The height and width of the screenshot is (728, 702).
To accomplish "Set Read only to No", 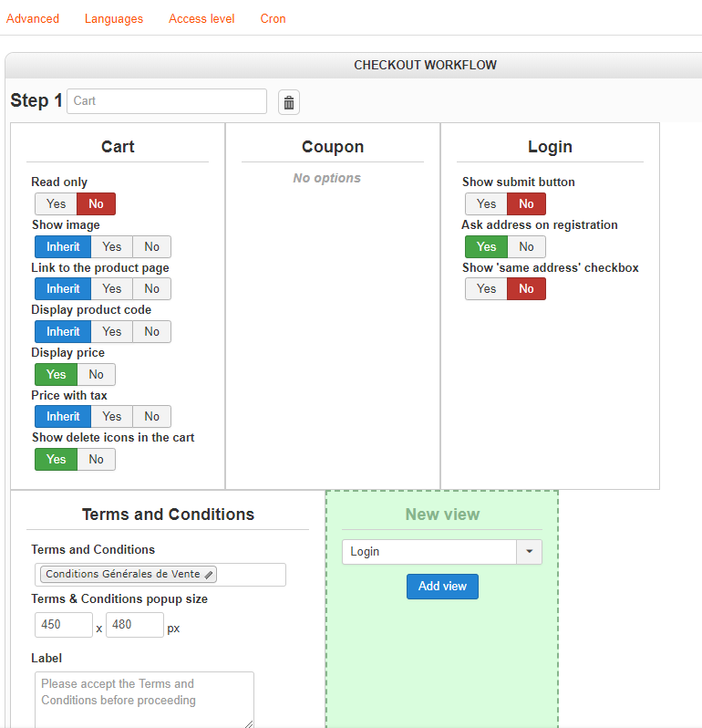I will tap(96, 203).
